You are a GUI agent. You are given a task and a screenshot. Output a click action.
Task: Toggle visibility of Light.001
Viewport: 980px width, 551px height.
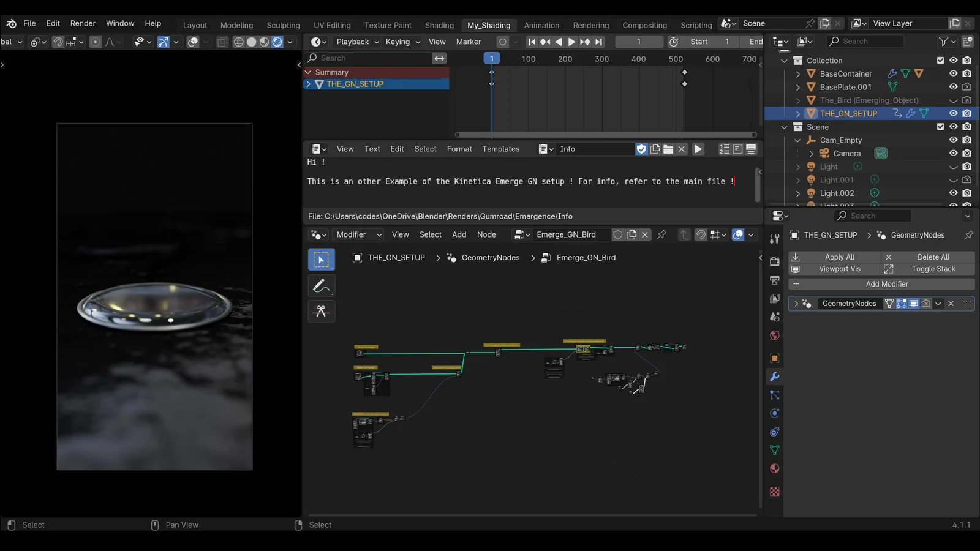coord(953,179)
